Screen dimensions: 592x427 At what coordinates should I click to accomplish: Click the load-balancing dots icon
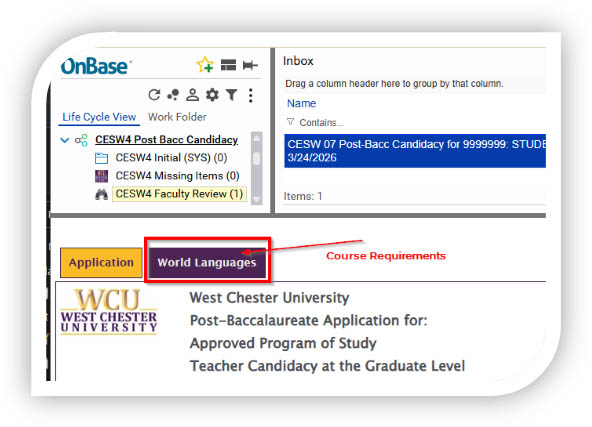pyautogui.click(x=173, y=95)
